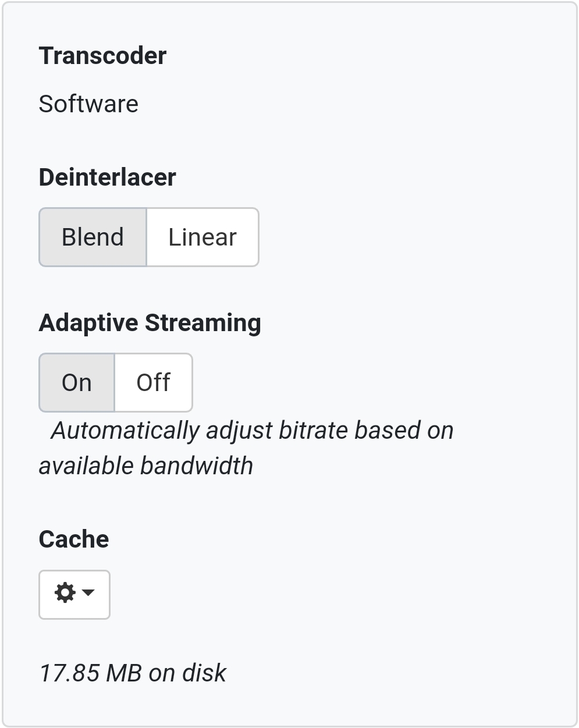Click the Cache gear icon
Image resolution: width=579 pixels, height=728 pixels.
tap(65, 593)
